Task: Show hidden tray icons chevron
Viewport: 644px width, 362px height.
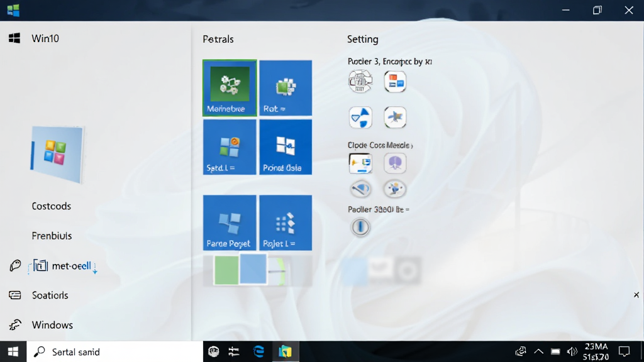Action: pos(538,351)
